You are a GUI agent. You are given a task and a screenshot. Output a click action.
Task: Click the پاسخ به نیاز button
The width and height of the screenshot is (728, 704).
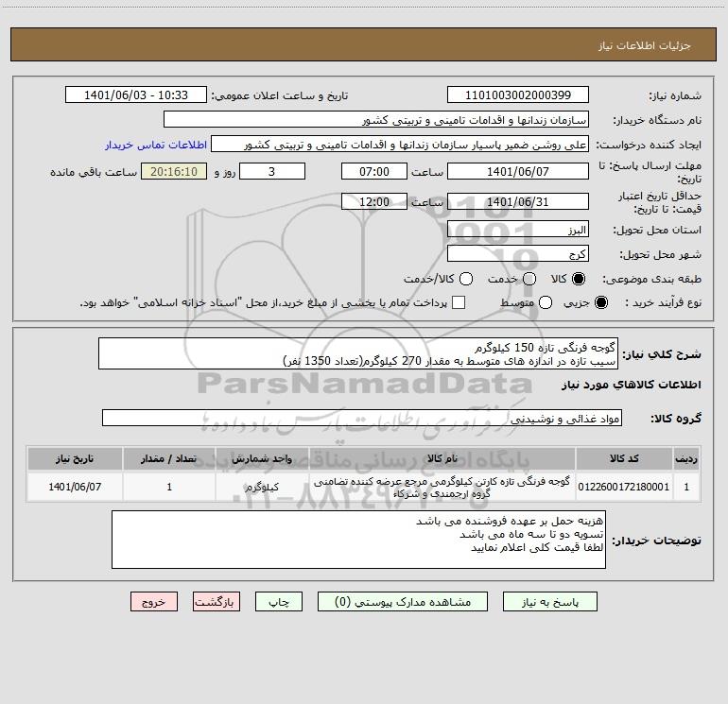(550, 602)
